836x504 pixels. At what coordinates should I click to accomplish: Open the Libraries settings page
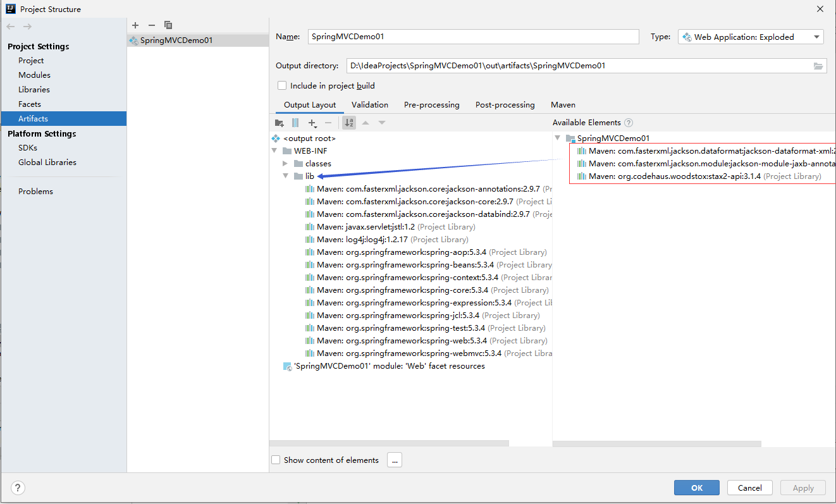coord(34,90)
